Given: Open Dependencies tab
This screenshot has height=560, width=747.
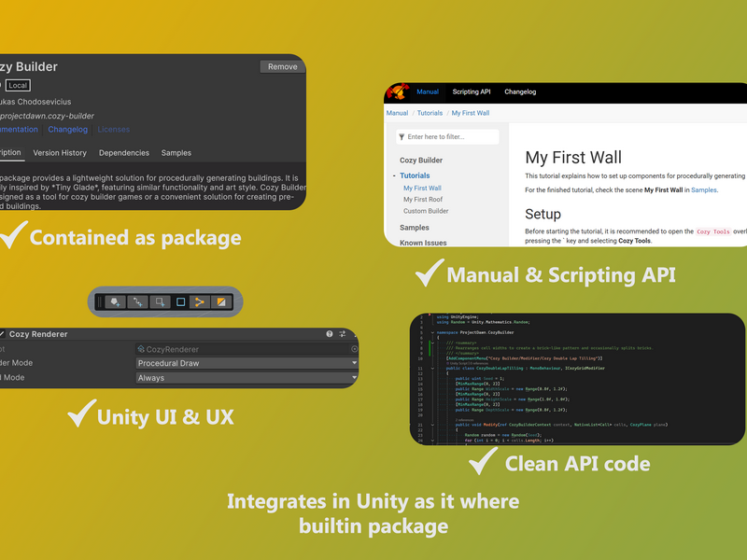Looking at the screenshot, I should (x=124, y=153).
